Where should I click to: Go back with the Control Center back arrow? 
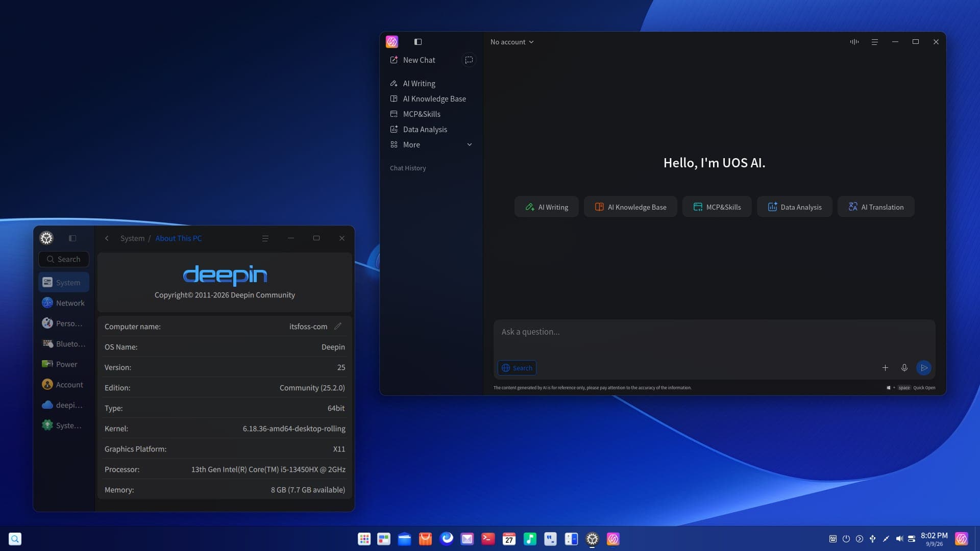(107, 238)
